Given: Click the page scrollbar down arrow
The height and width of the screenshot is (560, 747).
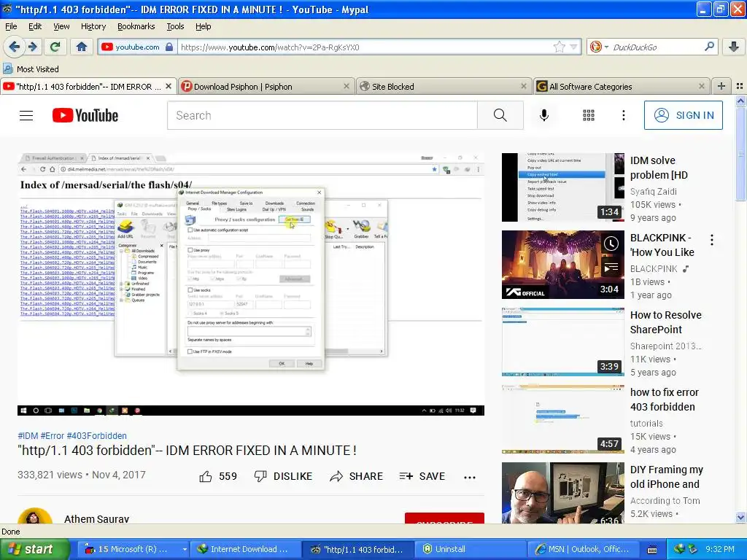Looking at the screenshot, I should tap(740, 517).
